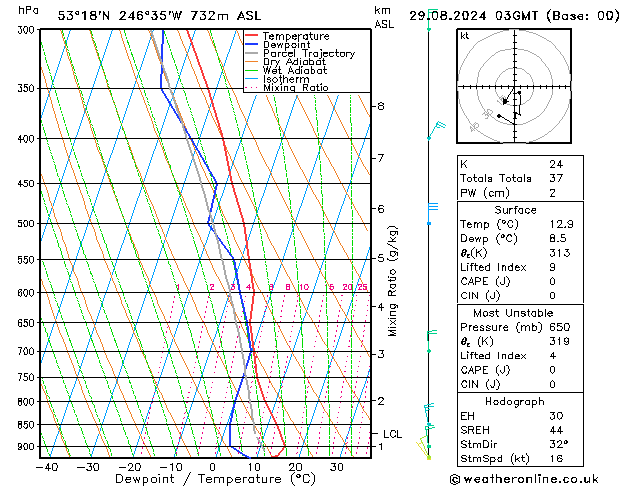
Task: Click the SREH value in Hodograph table
Action: (x=556, y=430)
